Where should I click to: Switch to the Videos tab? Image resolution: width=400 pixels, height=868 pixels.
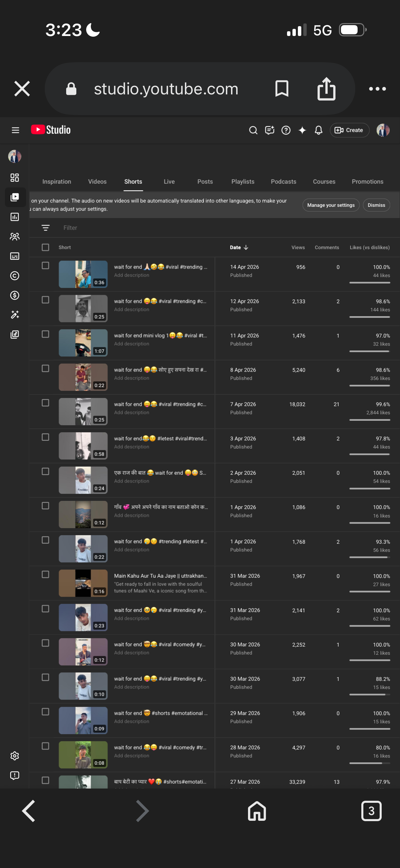click(97, 182)
